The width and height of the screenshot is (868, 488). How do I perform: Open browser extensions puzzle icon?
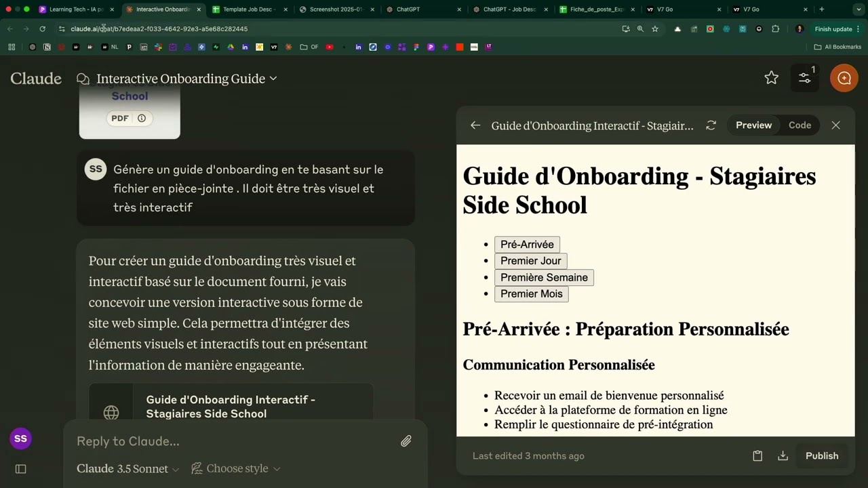[775, 29]
